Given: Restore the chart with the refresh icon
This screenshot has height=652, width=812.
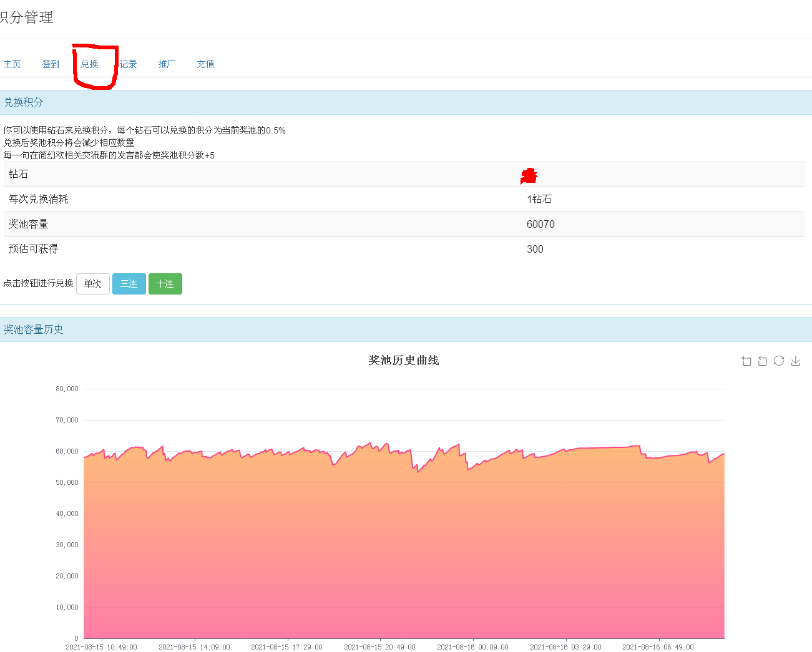Looking at the screenshot, I should [779, 361].
